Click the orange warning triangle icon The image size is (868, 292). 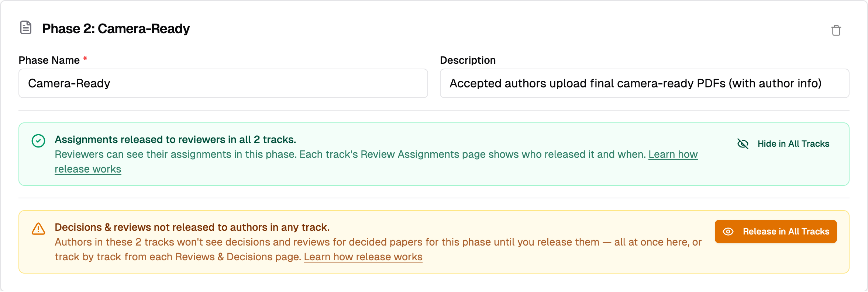coord(38,229)
